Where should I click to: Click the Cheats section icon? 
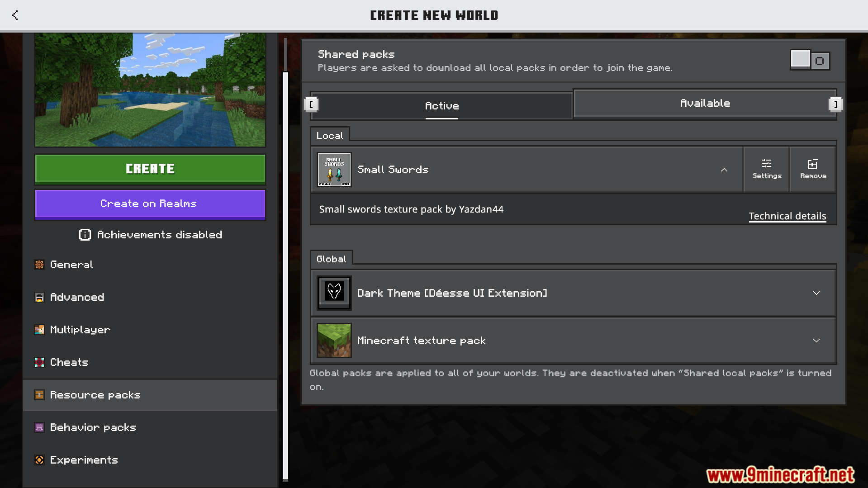(x=39, y=362)
